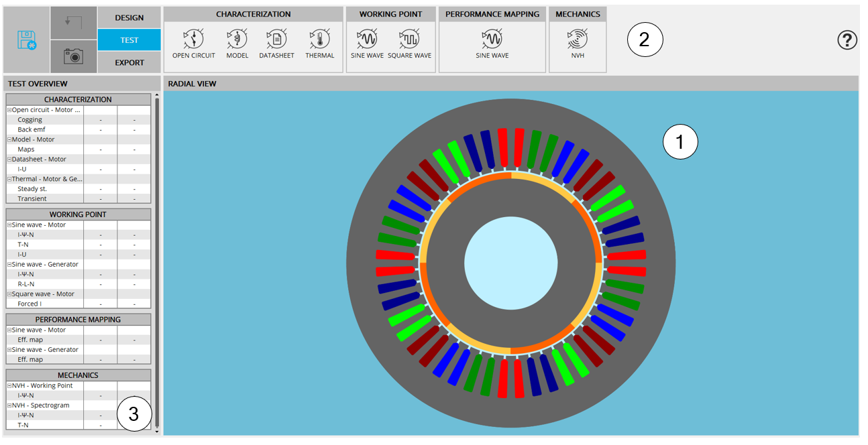
Task: Launch the Thermal characterization test
Action: click(319, 40)
